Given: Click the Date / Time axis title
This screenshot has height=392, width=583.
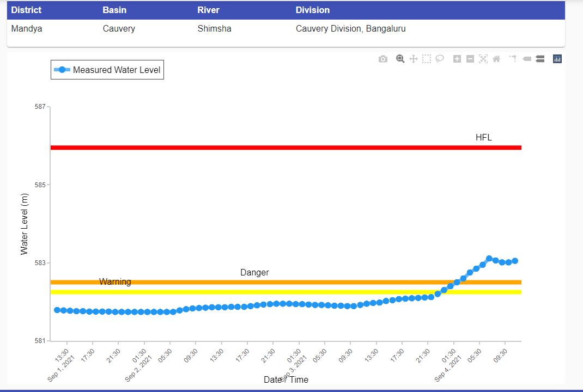Looking at the screenshot, I should (286, 379).
